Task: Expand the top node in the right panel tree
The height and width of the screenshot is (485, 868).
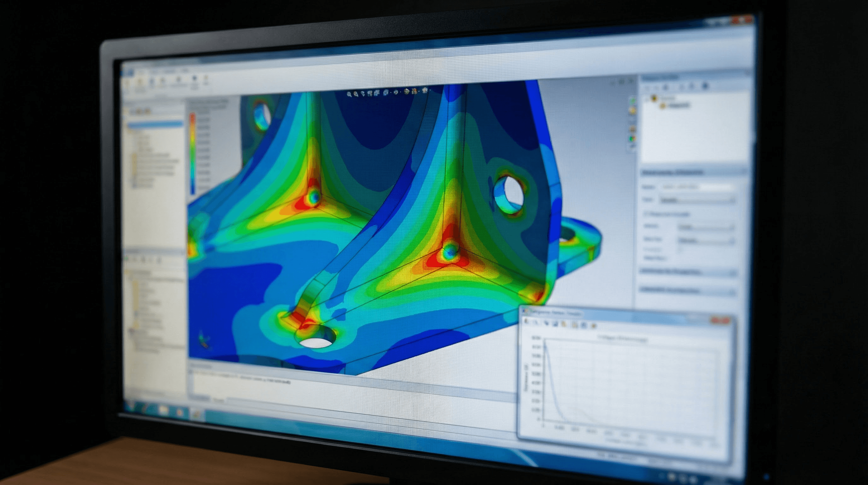Action: coord(647,99)
